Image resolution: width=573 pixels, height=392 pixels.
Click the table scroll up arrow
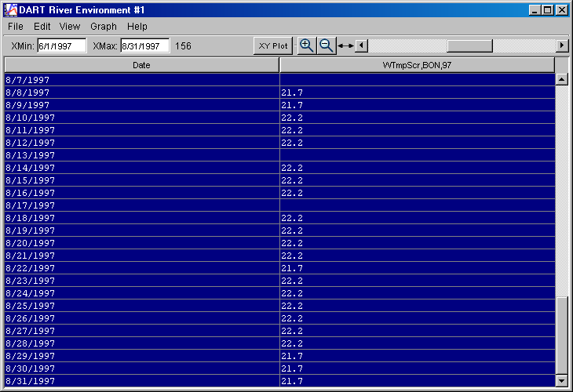click(561, 79)
